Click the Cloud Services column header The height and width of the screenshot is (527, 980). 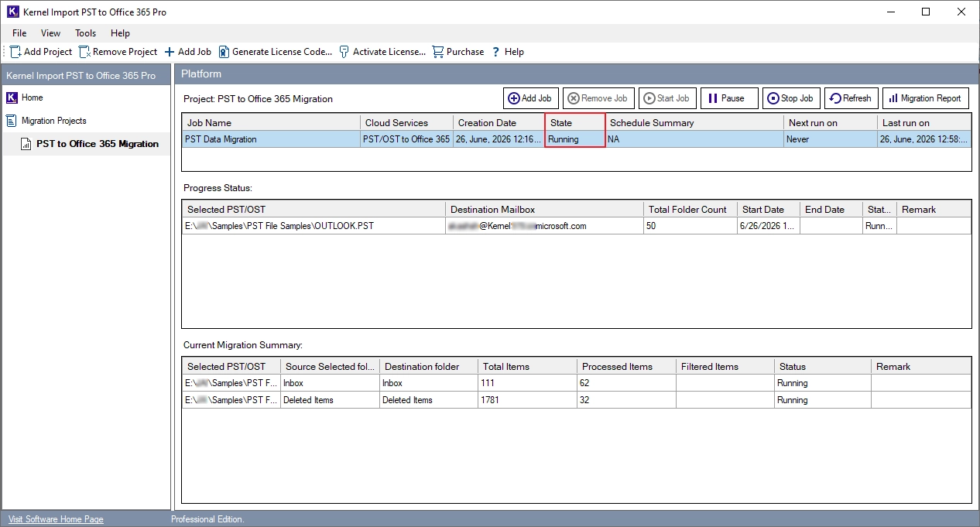point(406,123)
